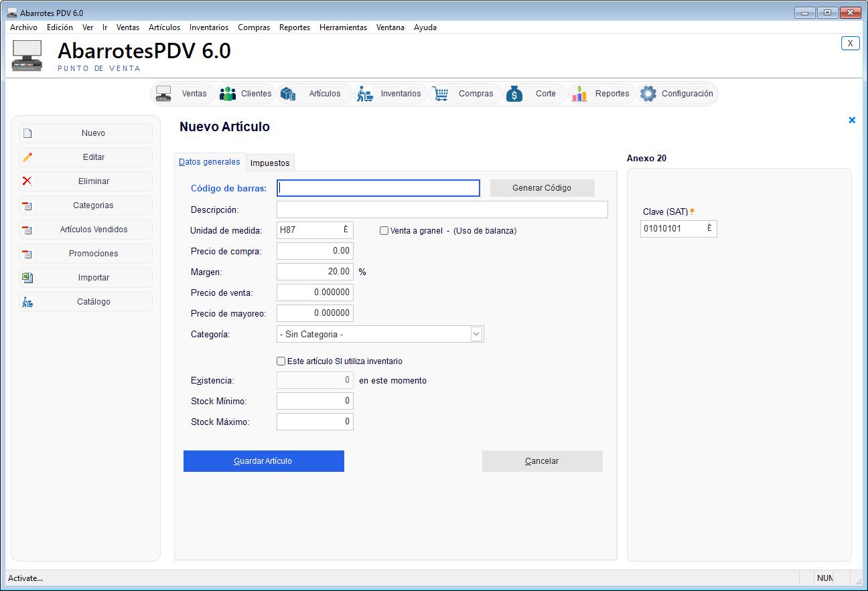Click the Clientes people icon

pos(228,94)
